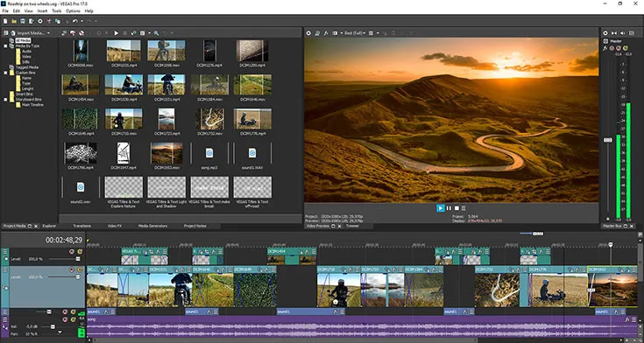Mute the song audio track
The image size is (644, 343).
(x=65, y=319)
